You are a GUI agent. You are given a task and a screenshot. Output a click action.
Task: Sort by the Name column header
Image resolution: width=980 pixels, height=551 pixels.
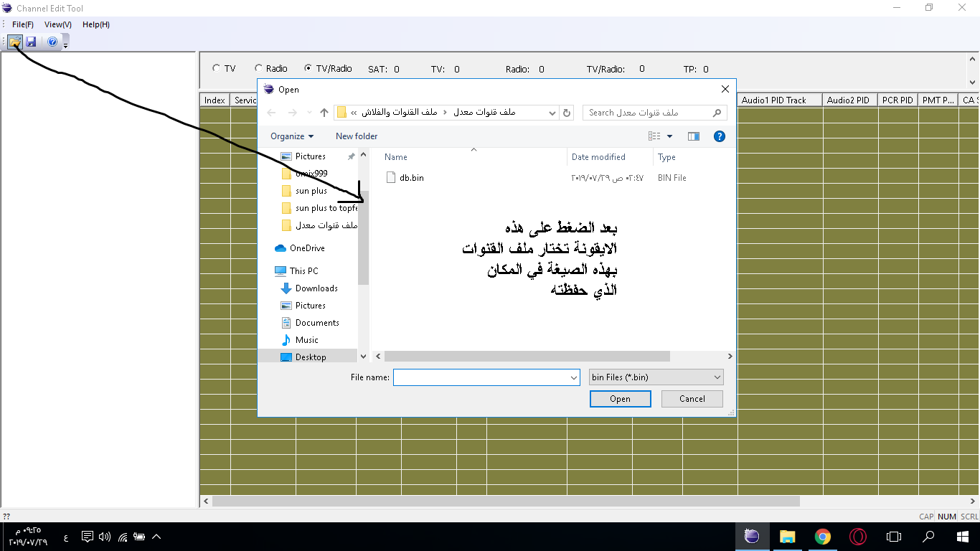396,157
